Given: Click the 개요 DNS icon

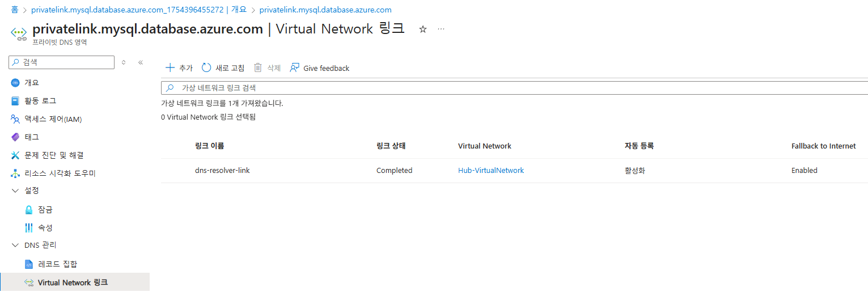Looking at the screenshot, I should (x=15, y=83).
